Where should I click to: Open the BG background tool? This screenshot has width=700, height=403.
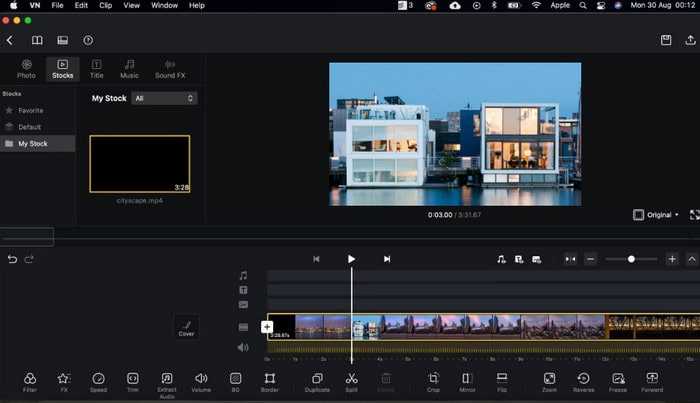click(x=235, y=382)
